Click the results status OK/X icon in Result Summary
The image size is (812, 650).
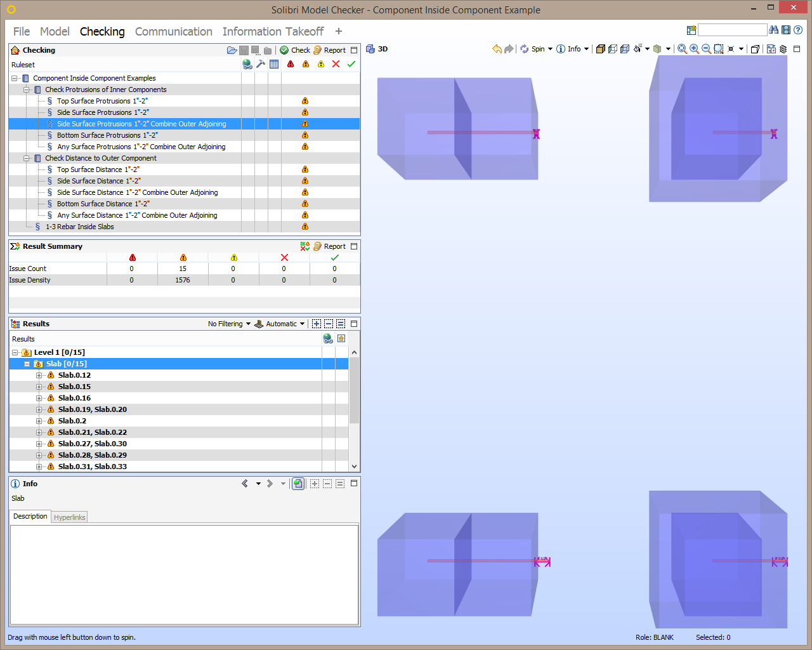305,246
